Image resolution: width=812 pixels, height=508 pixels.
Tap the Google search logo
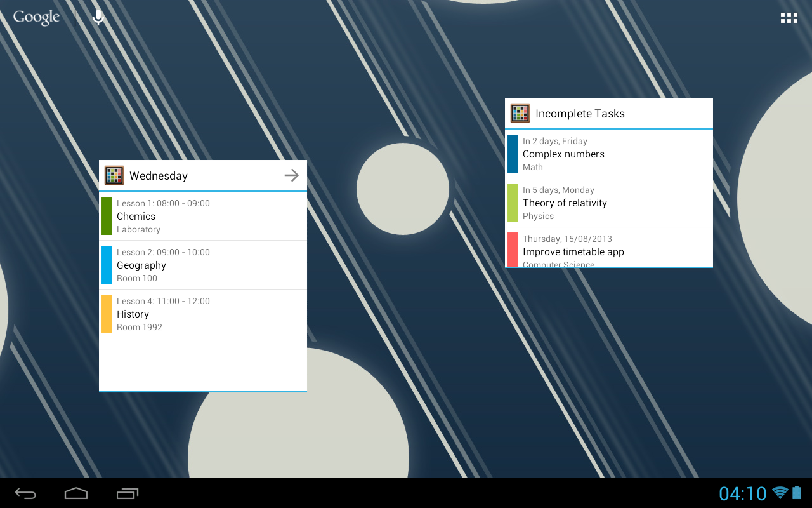point(36,17)
